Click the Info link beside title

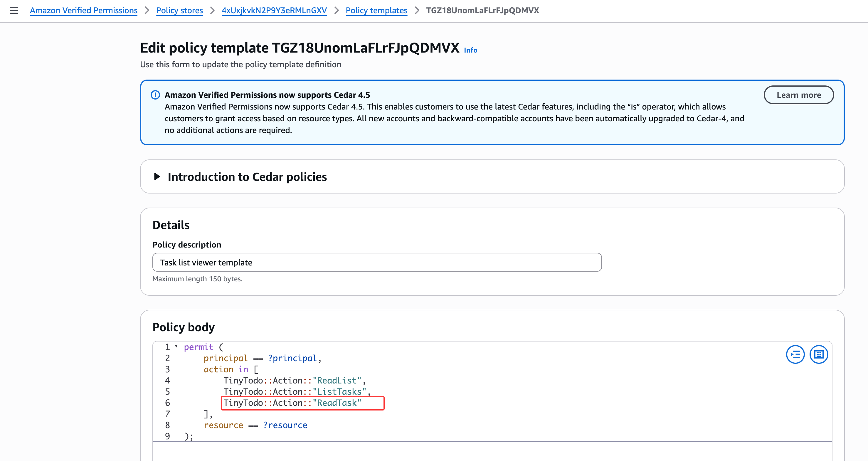coord(470,50)
